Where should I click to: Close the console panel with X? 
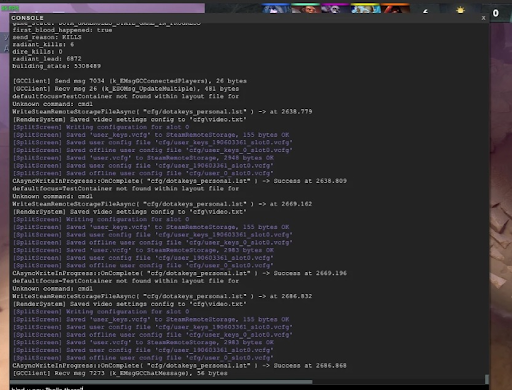click(483, 18)
